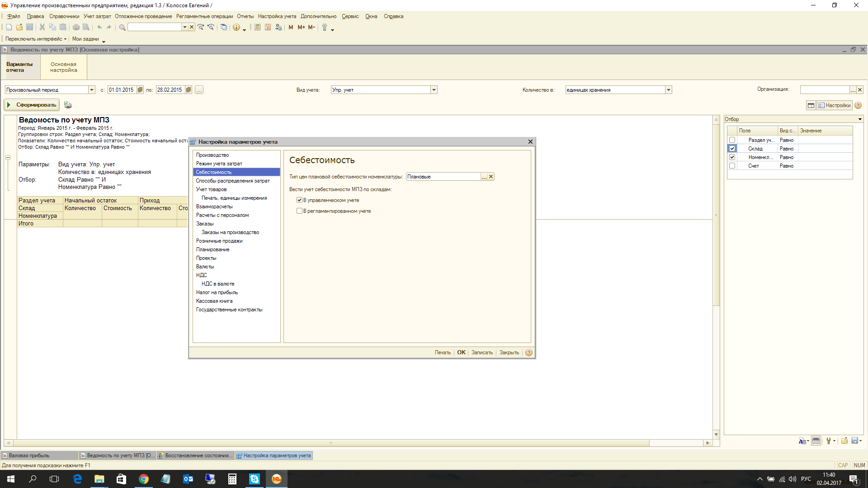Check 'В регламентированном учете' checkbox
The width and height of the screenshot is (868, 488).
(299, 211)
